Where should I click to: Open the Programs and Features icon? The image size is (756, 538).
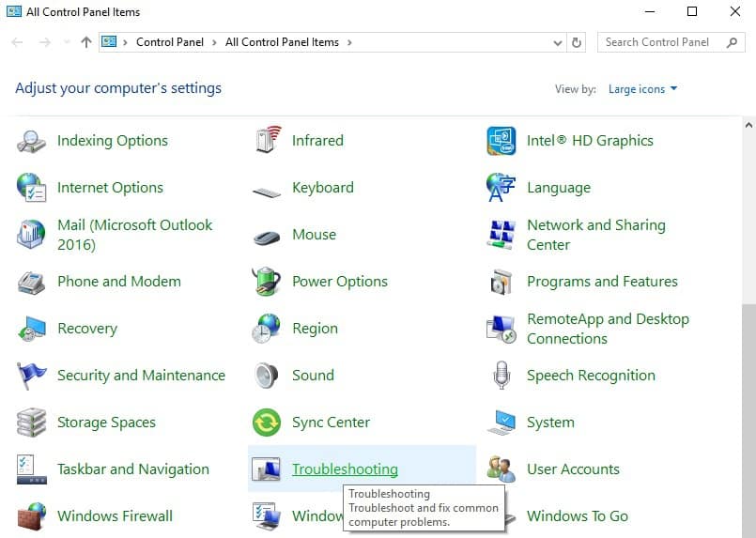[501, 282]
